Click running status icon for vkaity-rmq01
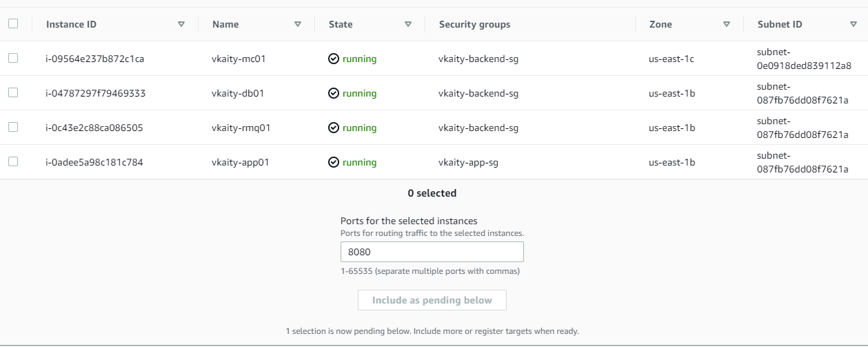The height and width of the screenshot is (347, 868). (334, 128)
